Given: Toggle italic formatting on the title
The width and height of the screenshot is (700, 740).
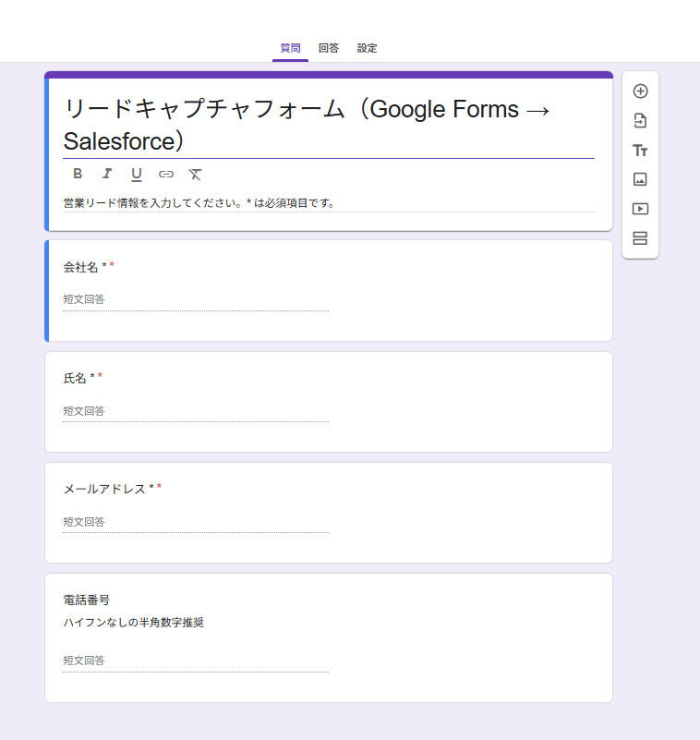Looking at the screenshot, I should [x=107, y=174].
